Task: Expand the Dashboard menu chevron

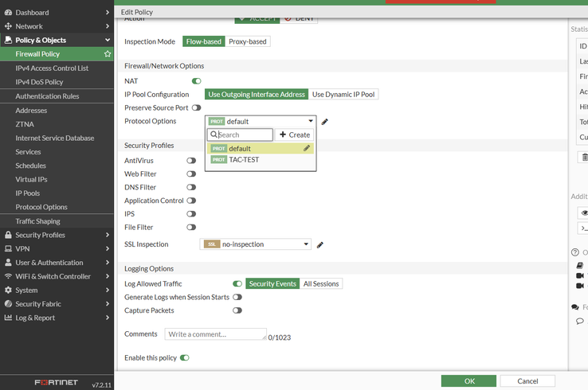Action: 108,13
